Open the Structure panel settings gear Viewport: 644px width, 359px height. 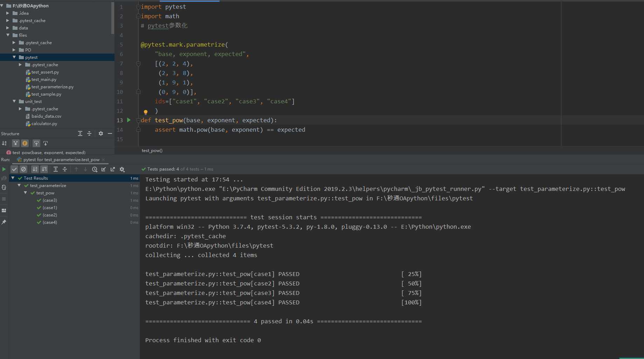click(x=101, y=133)
